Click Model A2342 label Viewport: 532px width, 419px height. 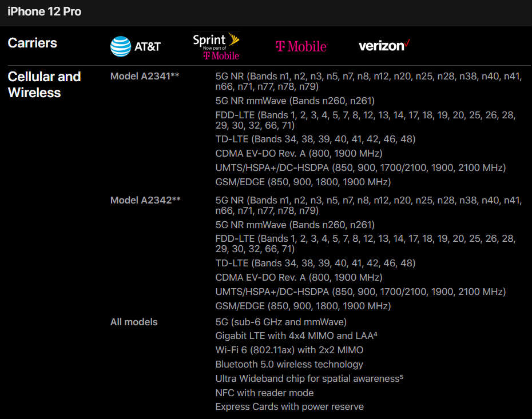pos(145,200)
